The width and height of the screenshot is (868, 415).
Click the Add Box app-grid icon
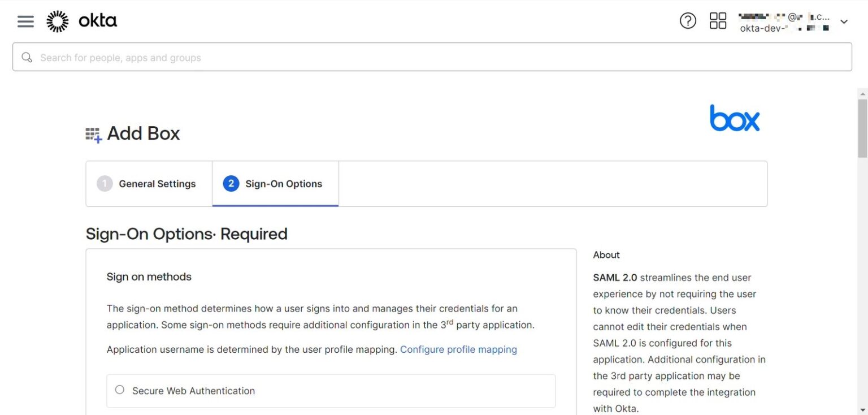(x=93, y=135)
